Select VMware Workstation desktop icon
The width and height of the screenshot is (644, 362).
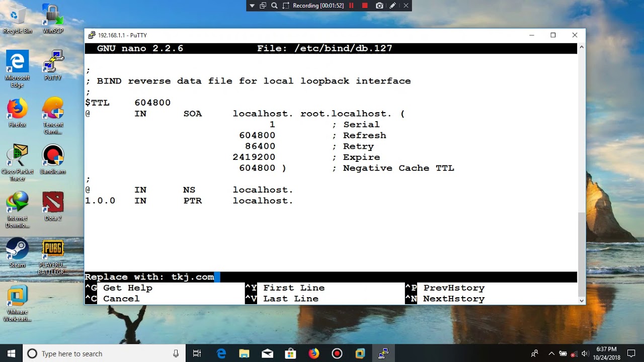click(x=17, y=304)
